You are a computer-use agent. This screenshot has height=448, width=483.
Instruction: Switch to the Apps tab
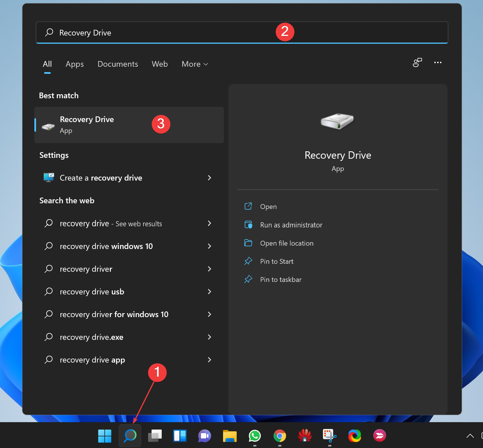(75, 64)
